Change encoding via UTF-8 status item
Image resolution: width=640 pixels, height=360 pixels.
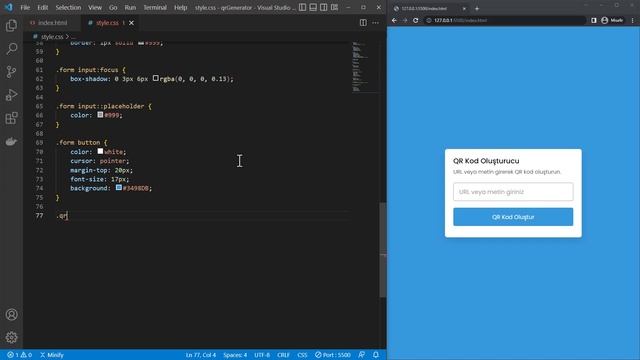pos(262,355)
